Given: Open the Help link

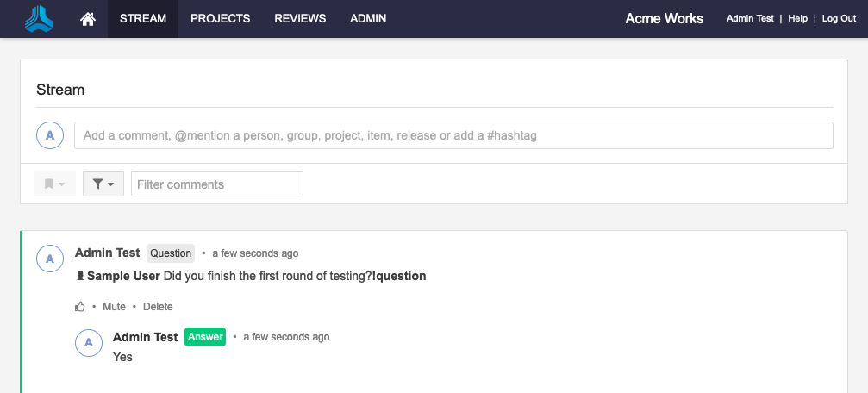Looking at the screenshot, I should [797, 19].
